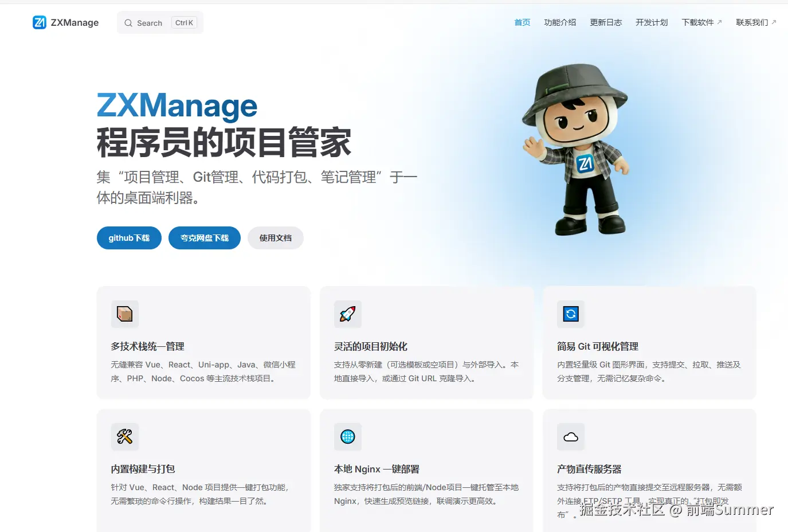788x532 pixels.
Task: Click the rocket icon above 灵活的项目初始化
Action: click(x=347, y=314)
